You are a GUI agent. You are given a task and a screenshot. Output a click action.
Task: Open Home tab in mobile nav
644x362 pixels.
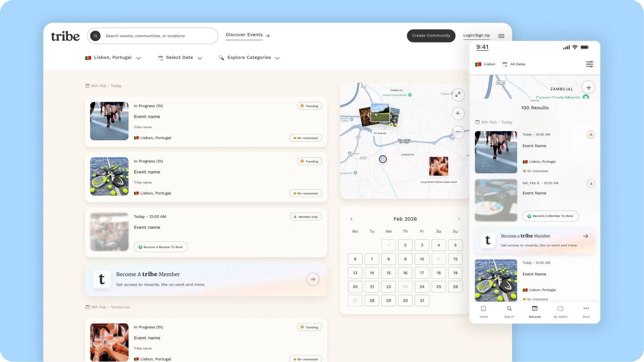[x=484, y=312]
